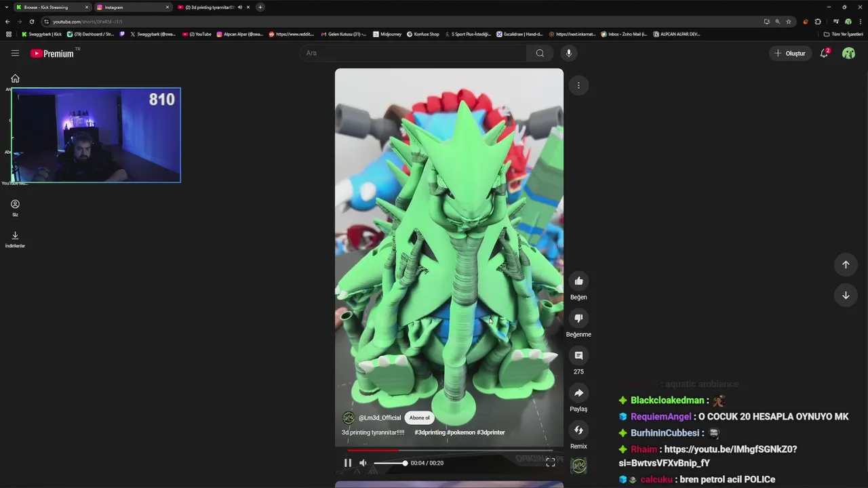
Task: Go to the previous short with up arrow
Action: coord(846,264)
